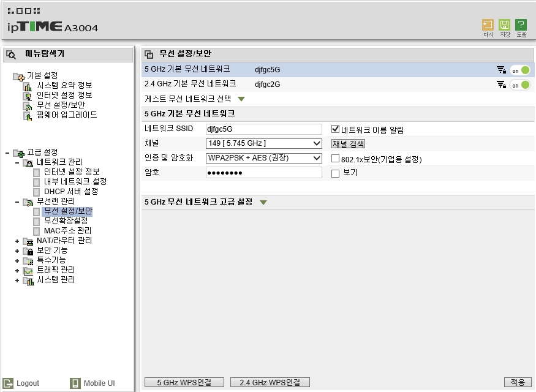Click the 무선랜 관리 folder icon
Image resolution: width=536 pixels, height=392 pixels.
pyautogui.click(x=28, y=202)
